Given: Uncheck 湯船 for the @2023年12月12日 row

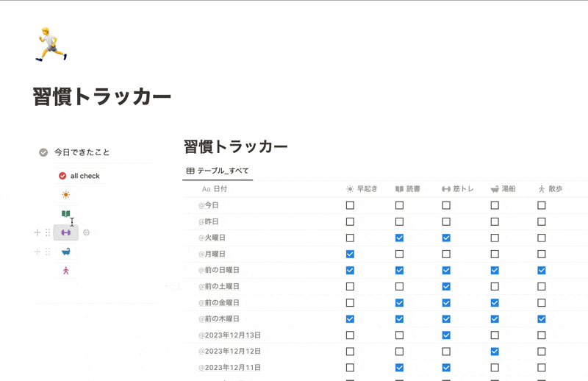Looking at the screenshot, I should pyautogui.click(x=495, y=352).
